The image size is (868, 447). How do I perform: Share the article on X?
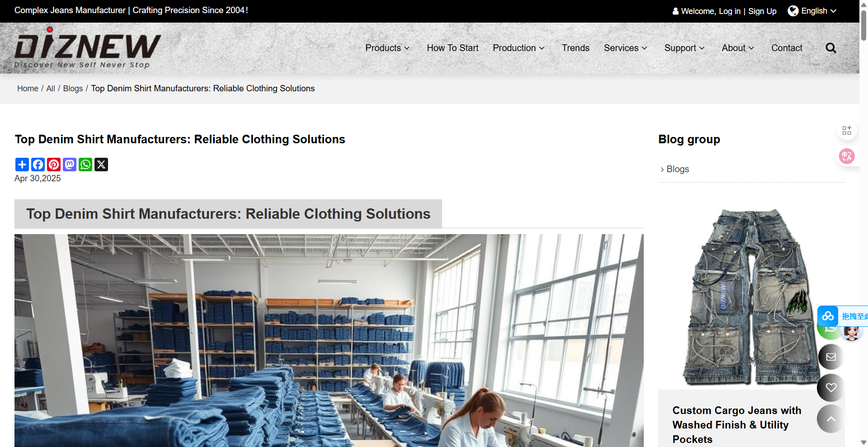point(101,165)
